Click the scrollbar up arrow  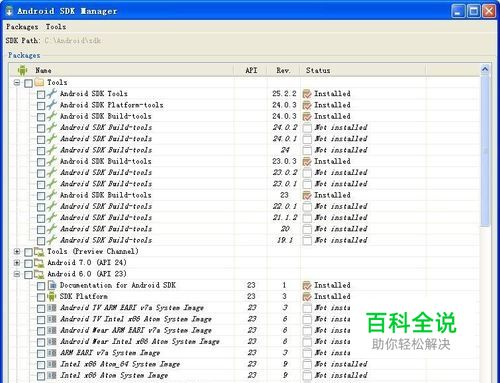485,69
